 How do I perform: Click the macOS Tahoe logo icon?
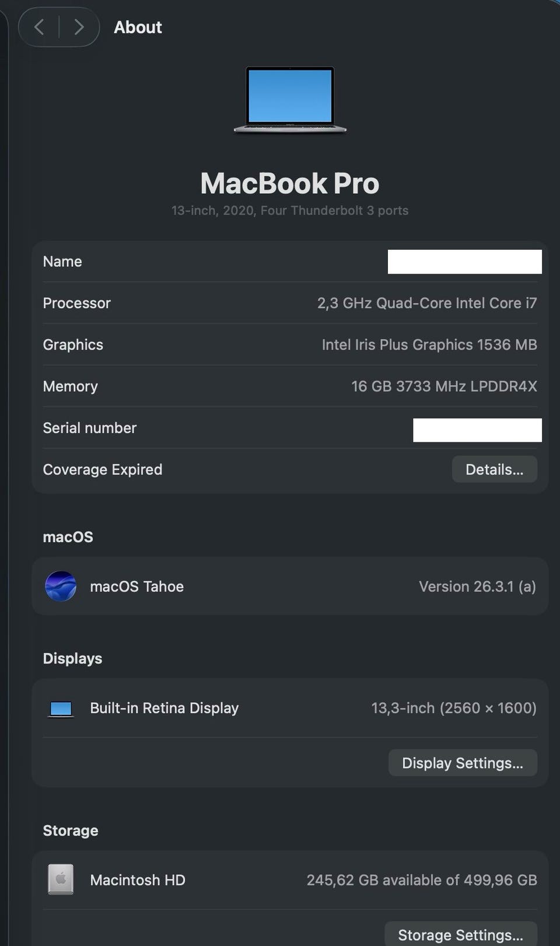(61, 586)
